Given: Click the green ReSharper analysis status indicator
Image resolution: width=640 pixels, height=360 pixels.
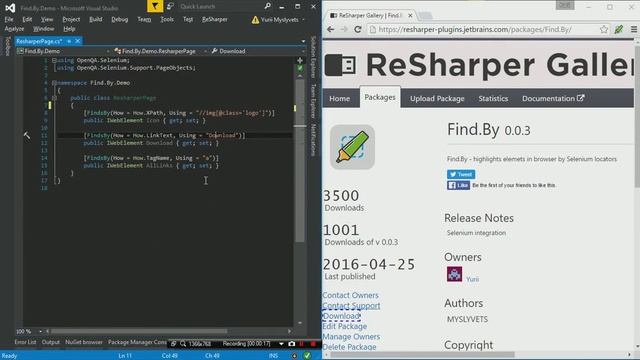Looking at the screenshot, I should coord(300,68).
